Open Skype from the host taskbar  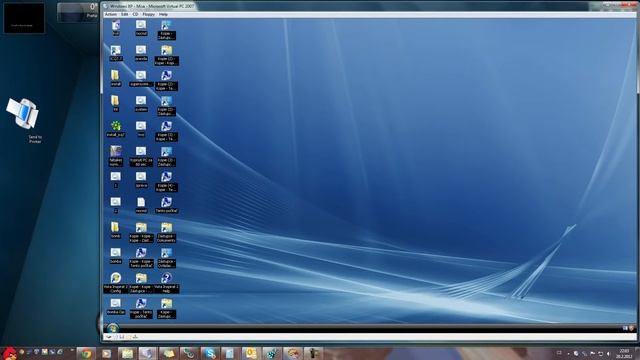[x=210, y=353]
